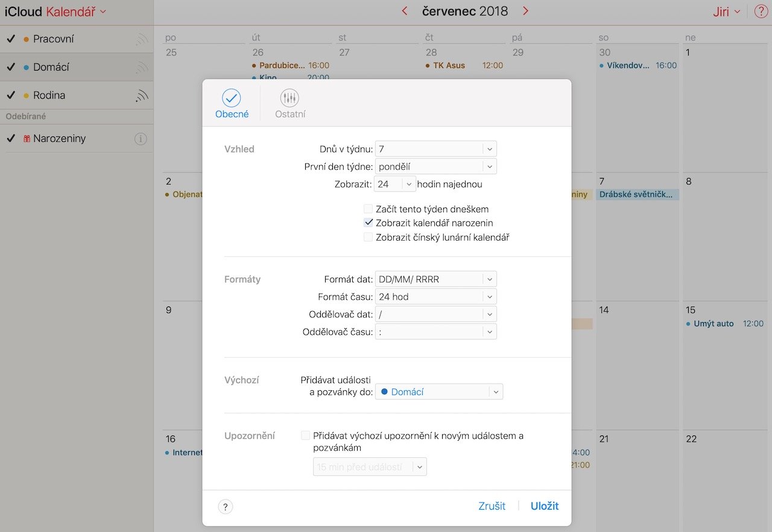Image resolution: width=772 pixels, height=532 pixels.
Task: Click the orange Pracovní color dot
Action: tap(26, 39)
